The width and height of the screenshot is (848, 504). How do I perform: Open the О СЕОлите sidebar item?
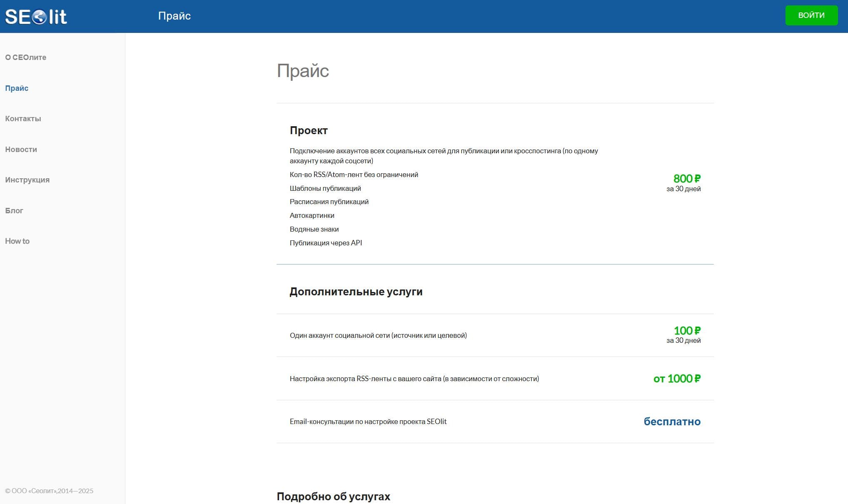[25, 57]
